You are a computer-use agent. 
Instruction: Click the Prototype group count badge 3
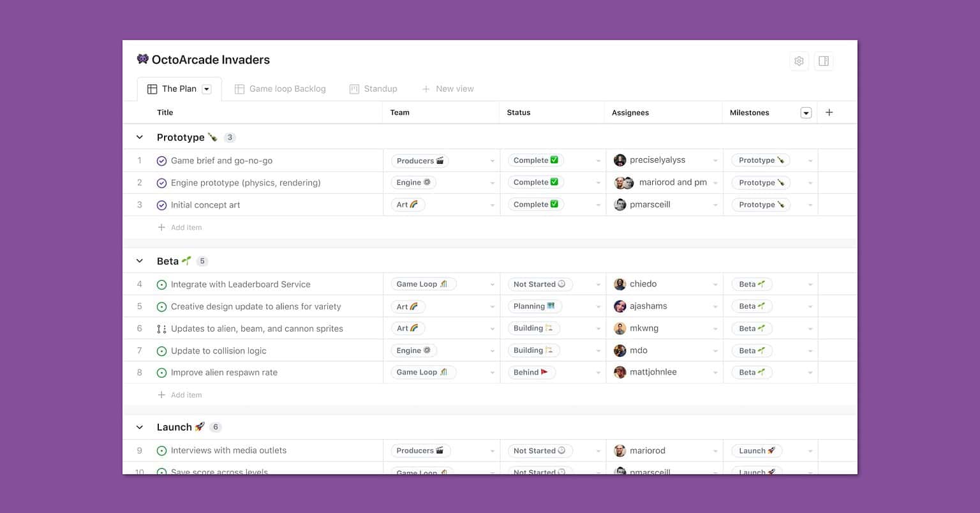click(x=230, y=137)
